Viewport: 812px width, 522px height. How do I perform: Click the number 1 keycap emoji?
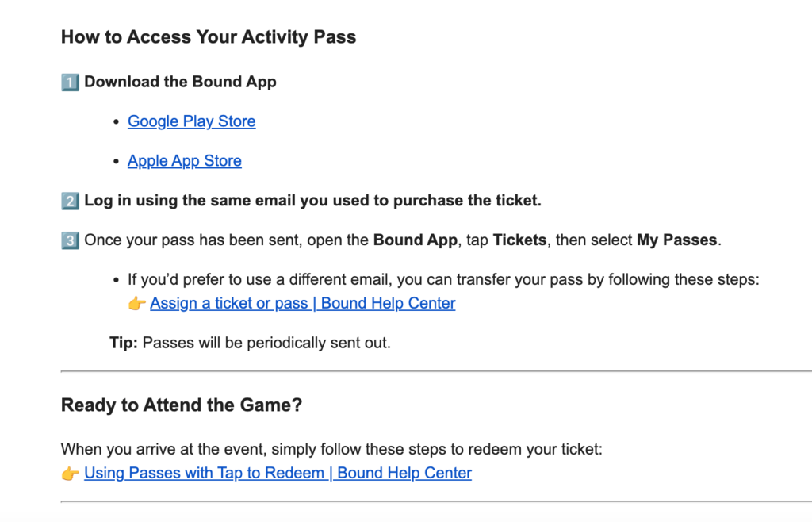(x=70, y=83)
